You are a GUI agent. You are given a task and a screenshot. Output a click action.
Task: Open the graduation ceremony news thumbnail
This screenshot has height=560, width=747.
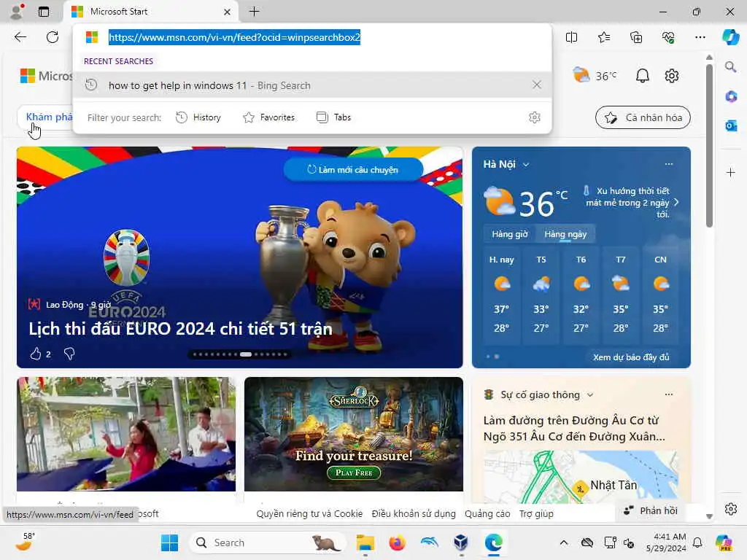point(126,435)
